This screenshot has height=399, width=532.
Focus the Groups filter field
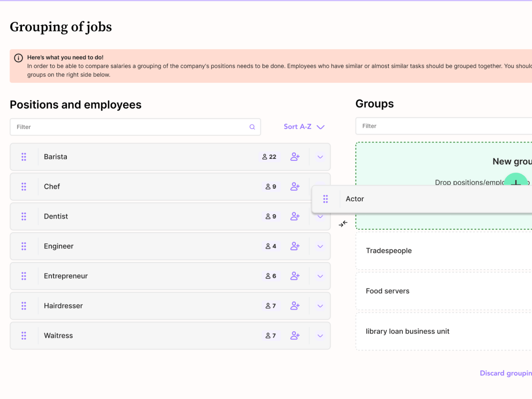(x=444, y=126)
